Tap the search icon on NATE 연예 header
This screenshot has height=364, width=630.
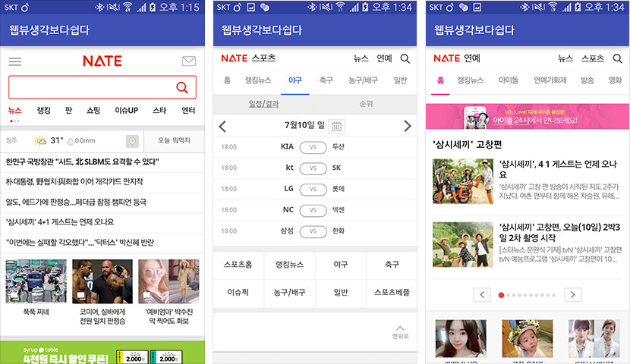(617, 58)
